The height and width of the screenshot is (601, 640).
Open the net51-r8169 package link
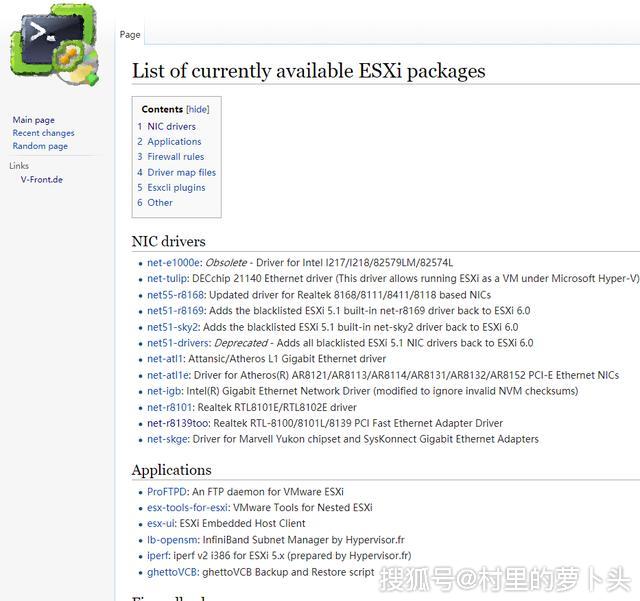click(x=176, y=311)
